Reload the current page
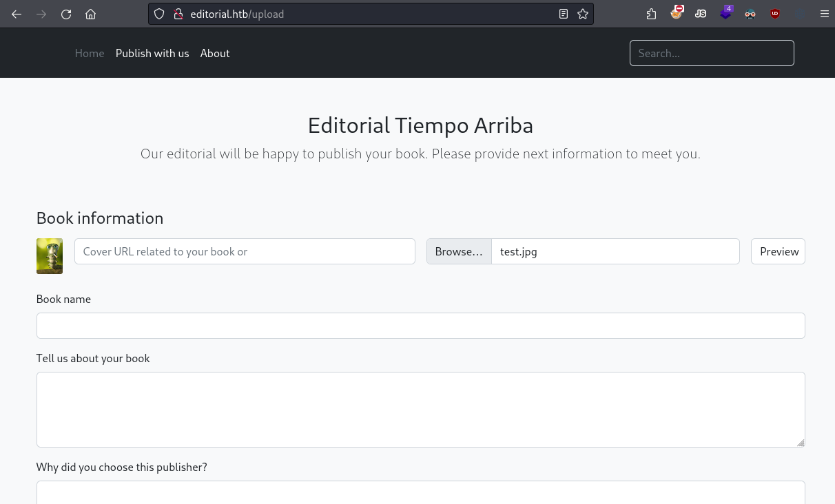The height and width of the screenshot is (504, 835). coord(66,14)
